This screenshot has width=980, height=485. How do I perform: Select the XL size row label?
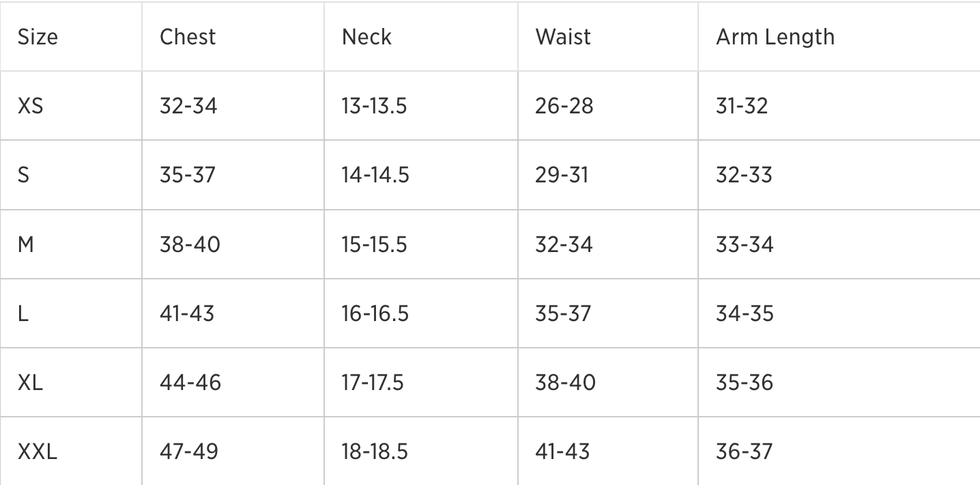pos(30,383)
